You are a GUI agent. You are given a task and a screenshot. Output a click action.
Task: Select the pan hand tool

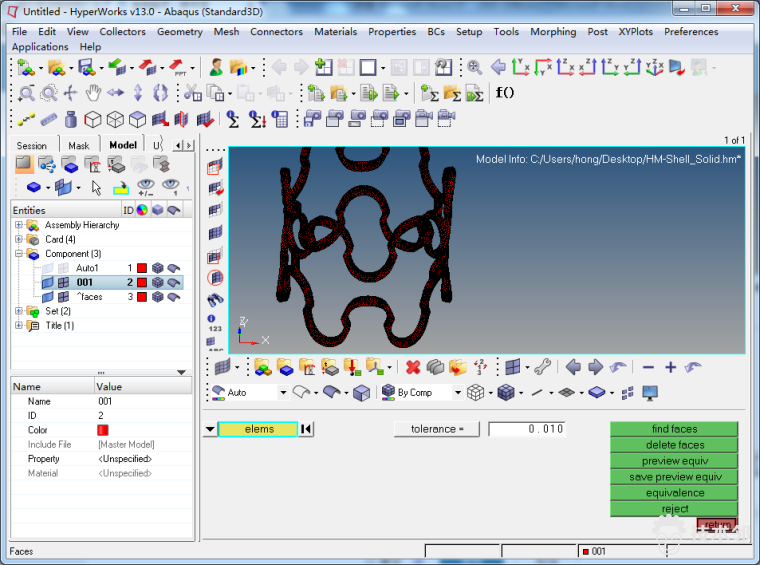(x=93, y=93)
